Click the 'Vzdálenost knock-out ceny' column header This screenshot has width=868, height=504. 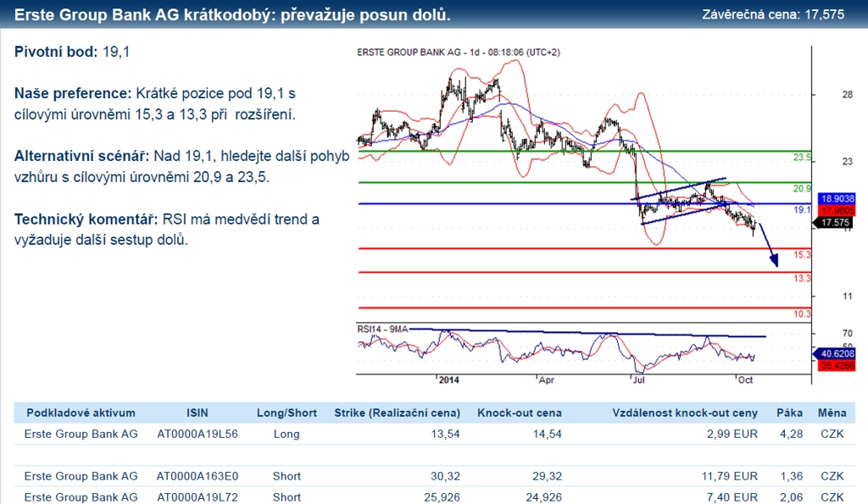685,413
